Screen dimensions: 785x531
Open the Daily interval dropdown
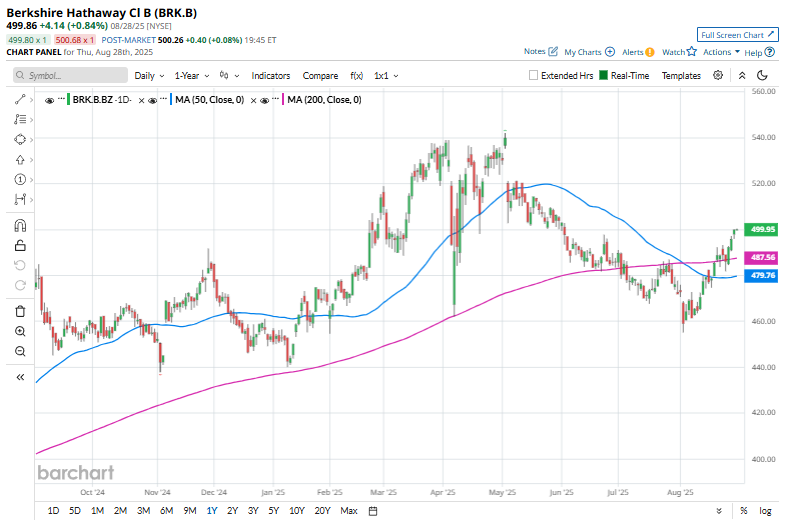149,76
